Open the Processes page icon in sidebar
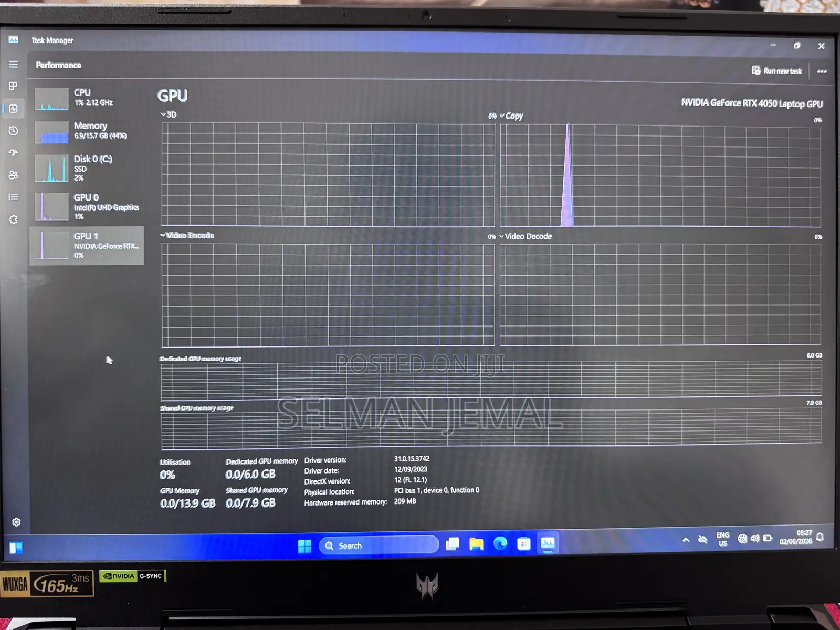Viewport: 840px width, 630px height. tap(14, 86)
